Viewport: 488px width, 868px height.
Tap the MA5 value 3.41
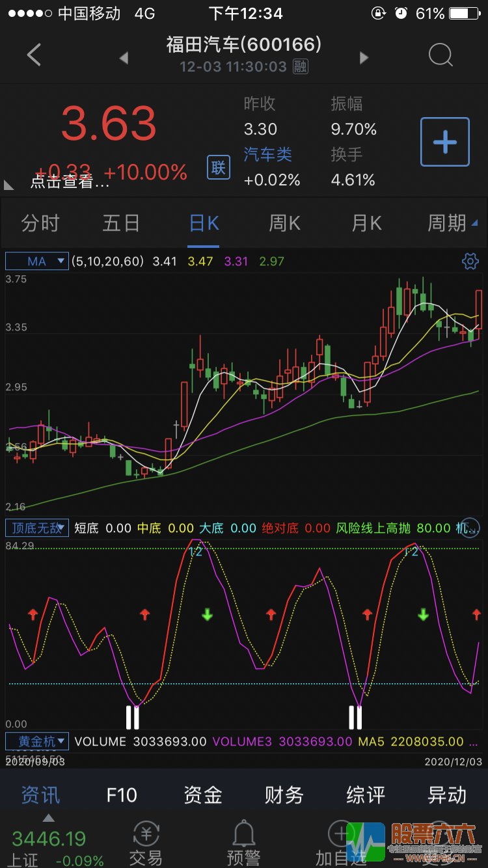pyautogui.click(x=165, y=262)
